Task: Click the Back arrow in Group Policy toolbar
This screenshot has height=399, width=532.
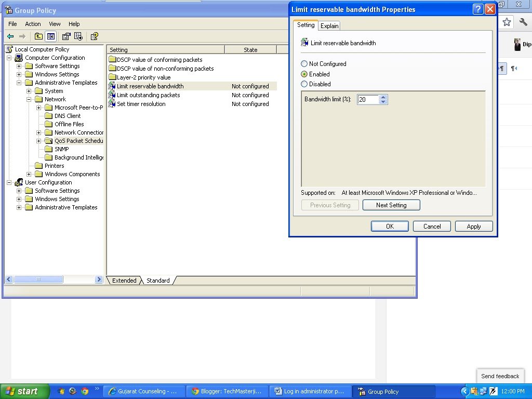Action: (10, 36)
